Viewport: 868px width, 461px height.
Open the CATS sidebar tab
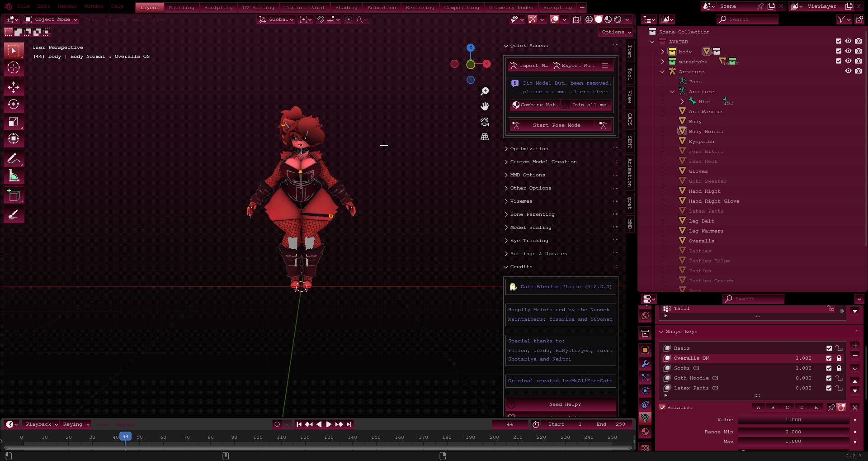[630, 119]
